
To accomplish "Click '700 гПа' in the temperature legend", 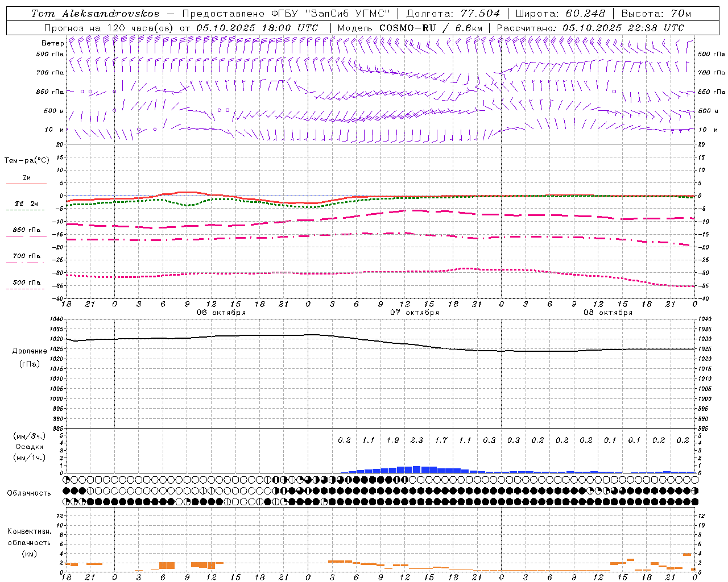I will [x=27, y=256].
